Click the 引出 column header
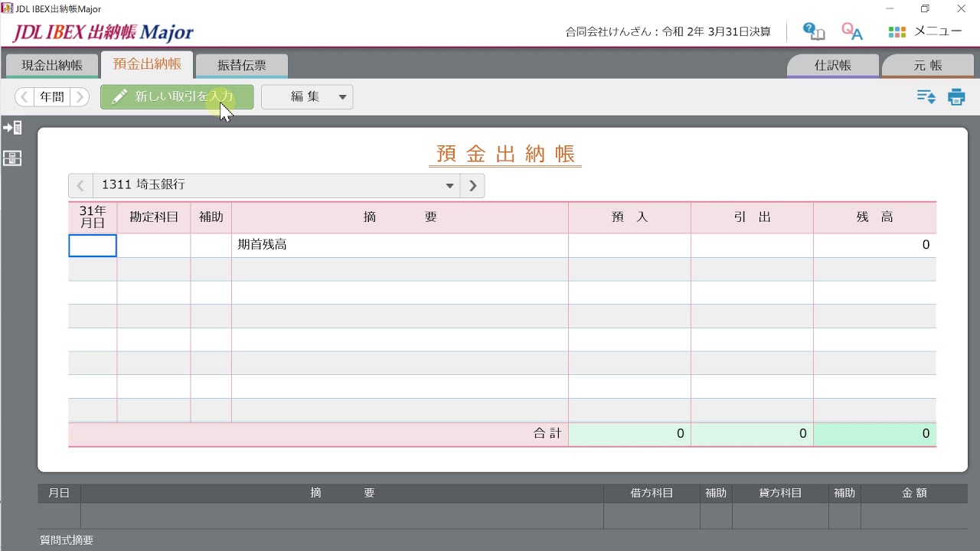The height and width of the screenshot is (551, 980). [752, 217]
